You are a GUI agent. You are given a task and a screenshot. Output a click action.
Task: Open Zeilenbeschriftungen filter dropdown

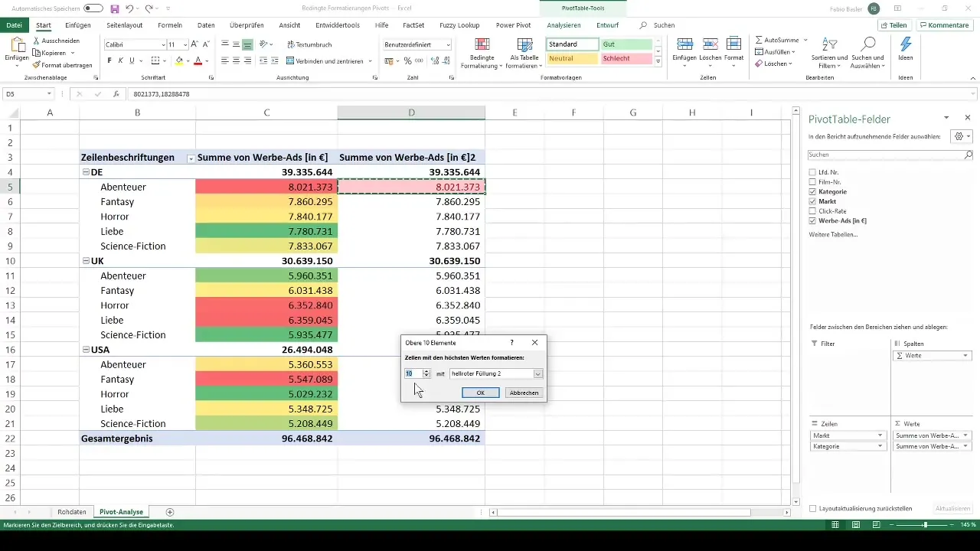coord(190,158)
